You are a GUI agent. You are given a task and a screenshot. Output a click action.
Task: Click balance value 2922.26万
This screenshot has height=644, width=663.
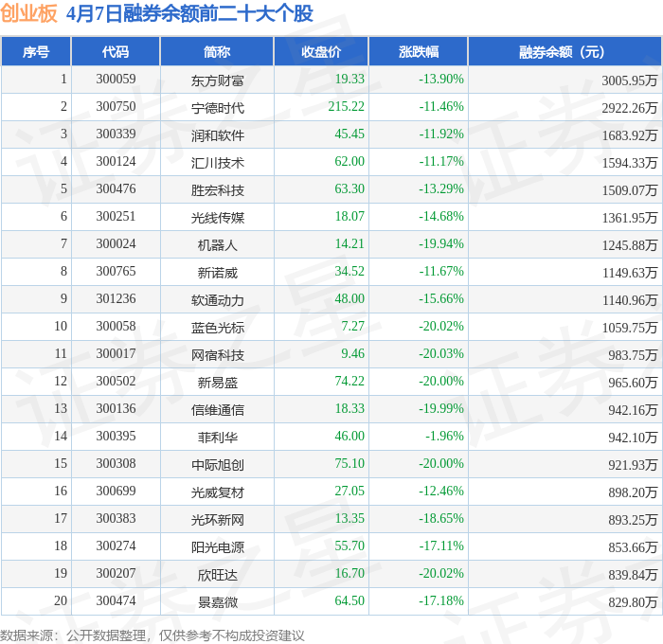tap(630, 108)
